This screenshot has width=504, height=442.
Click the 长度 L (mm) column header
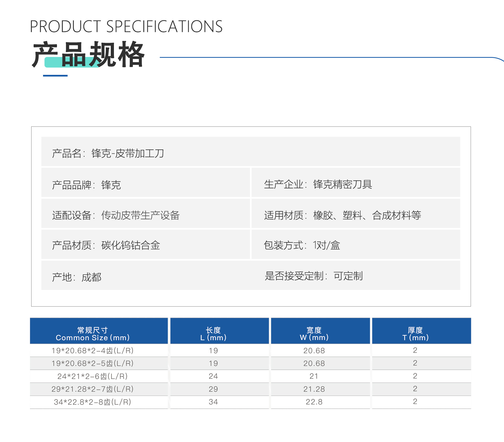(219, 331)
